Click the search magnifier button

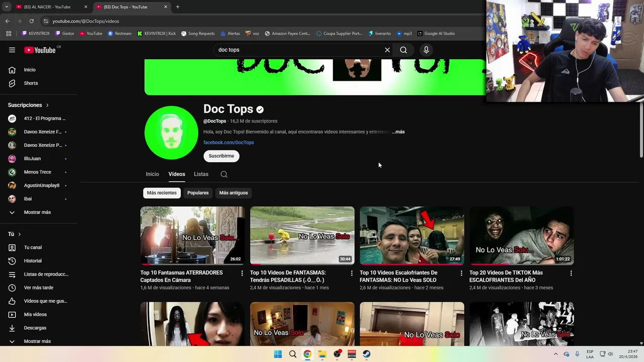tap(404, 50)
